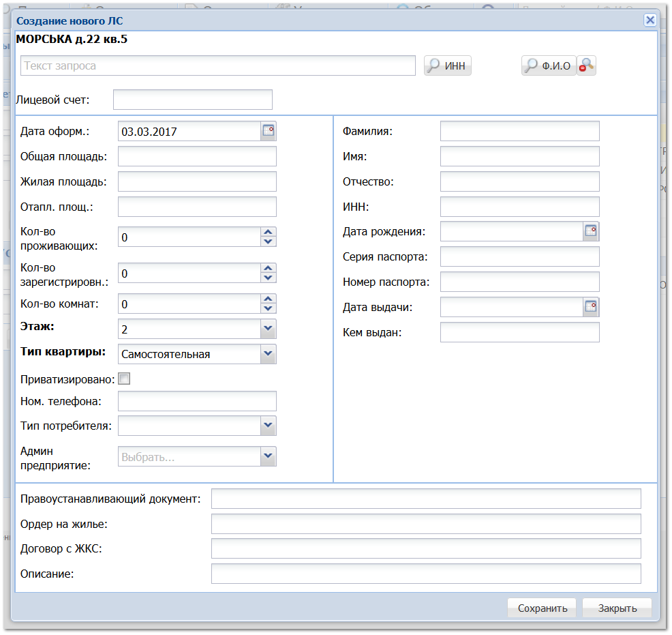The height and width of the screenshot is (635, 672).
Task: Focus the Жилая площадь field
Action: pyautogui.click(x=197, y=181)
